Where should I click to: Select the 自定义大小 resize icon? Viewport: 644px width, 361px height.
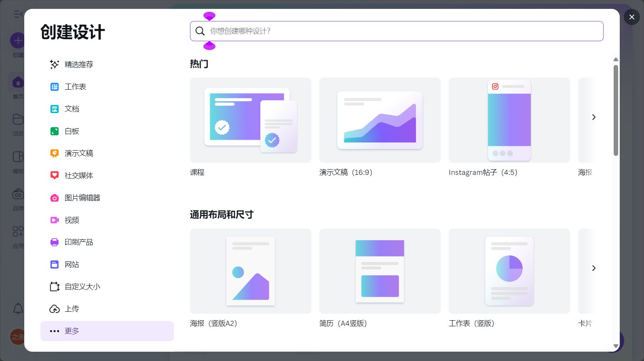click(54, 287)
